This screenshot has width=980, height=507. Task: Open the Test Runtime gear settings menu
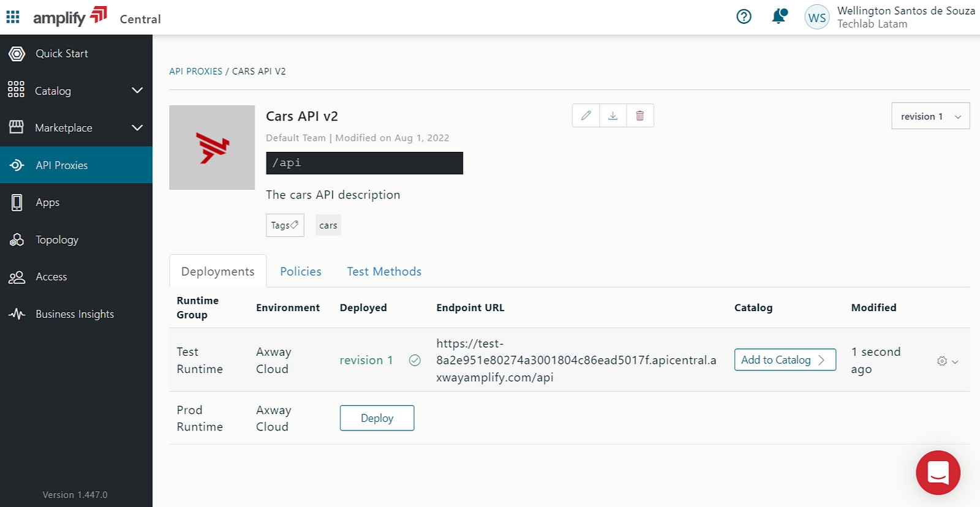click(942, 361)
